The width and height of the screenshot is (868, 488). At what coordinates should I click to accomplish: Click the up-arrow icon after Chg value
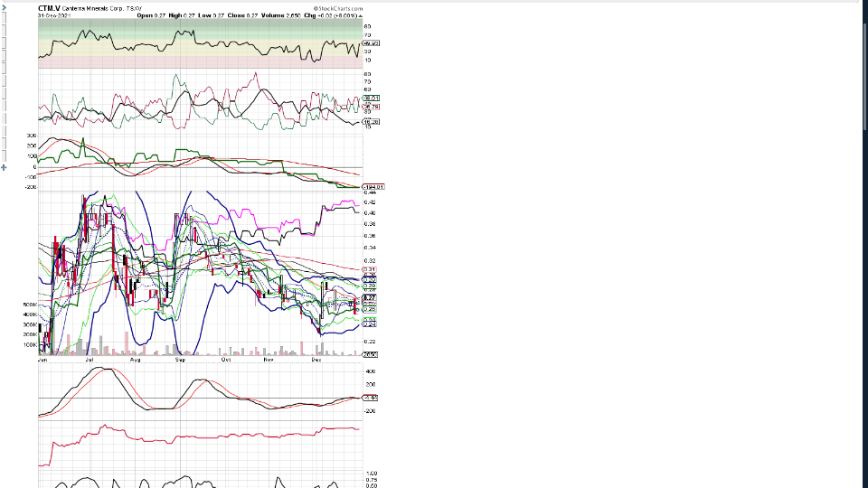coord(361,16)
